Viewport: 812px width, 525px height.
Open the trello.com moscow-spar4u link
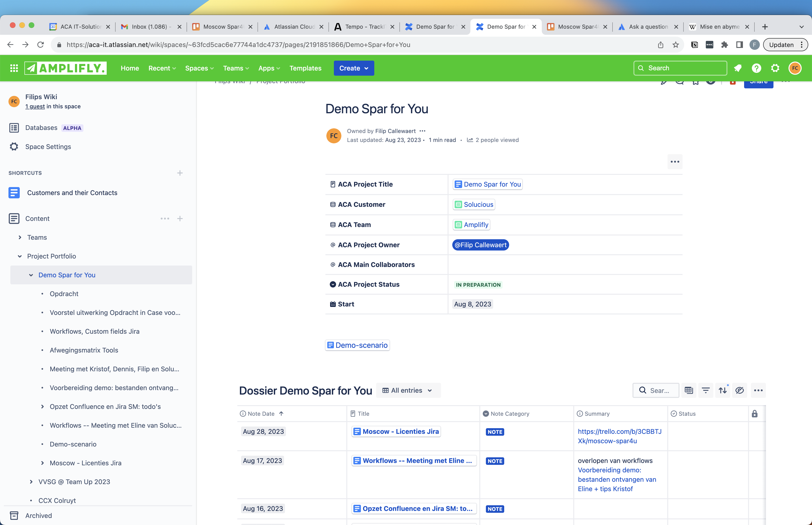pyautogui.click(x=620, y=436)
